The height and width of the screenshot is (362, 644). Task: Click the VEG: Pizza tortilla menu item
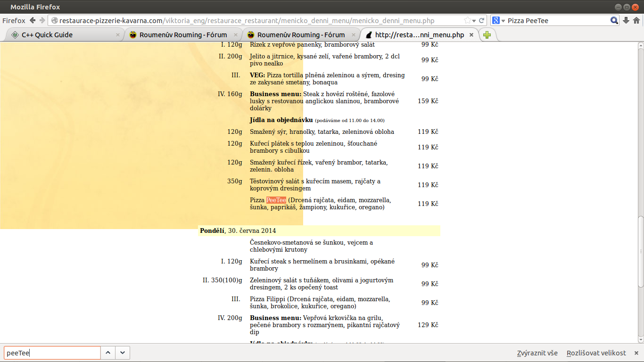click(327, 79)
